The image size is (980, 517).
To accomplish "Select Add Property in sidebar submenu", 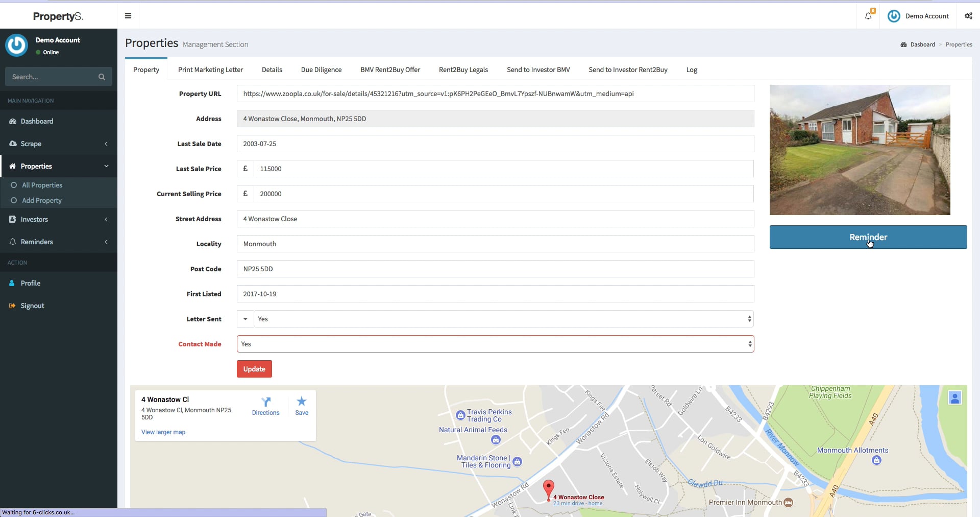I will pos(42,200).
